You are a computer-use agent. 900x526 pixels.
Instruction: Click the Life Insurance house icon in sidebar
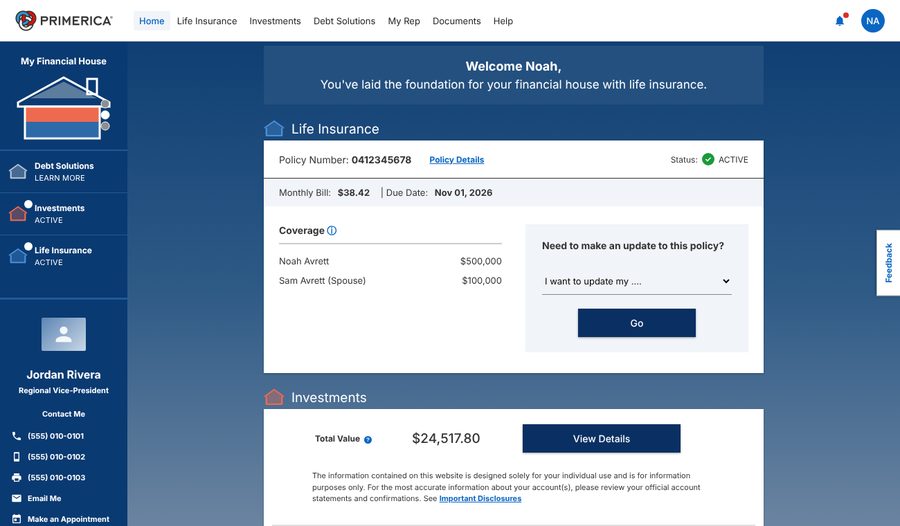[x=18, y=256]
